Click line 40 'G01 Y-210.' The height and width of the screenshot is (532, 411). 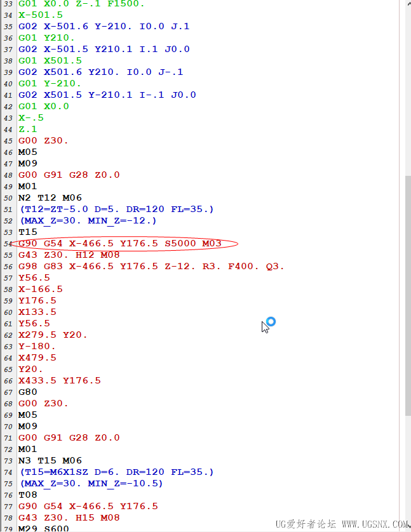click(x=50, y=83)
